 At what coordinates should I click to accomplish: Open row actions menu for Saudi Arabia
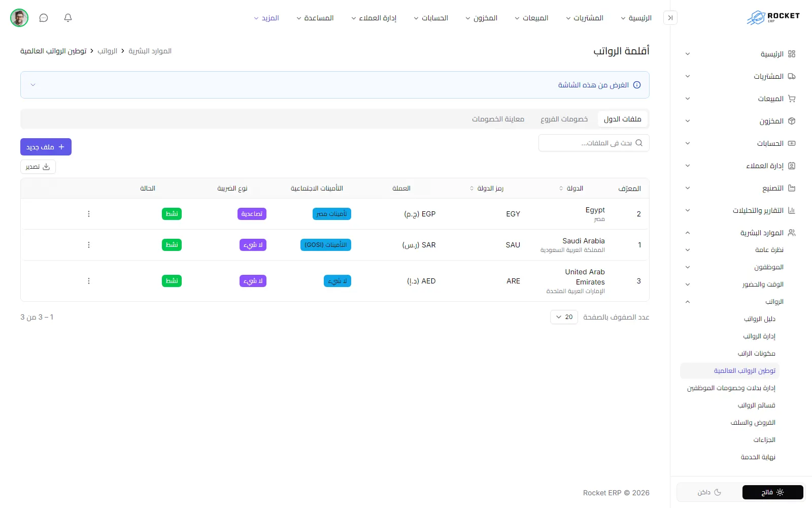point(89,245)
